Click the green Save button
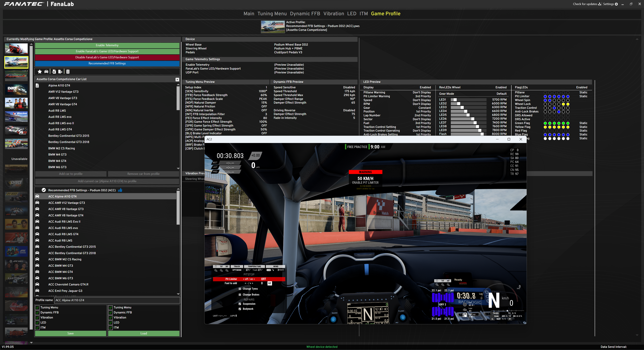Image resolution: width=644 pixels, height=350 pixels. click(70, 333)
